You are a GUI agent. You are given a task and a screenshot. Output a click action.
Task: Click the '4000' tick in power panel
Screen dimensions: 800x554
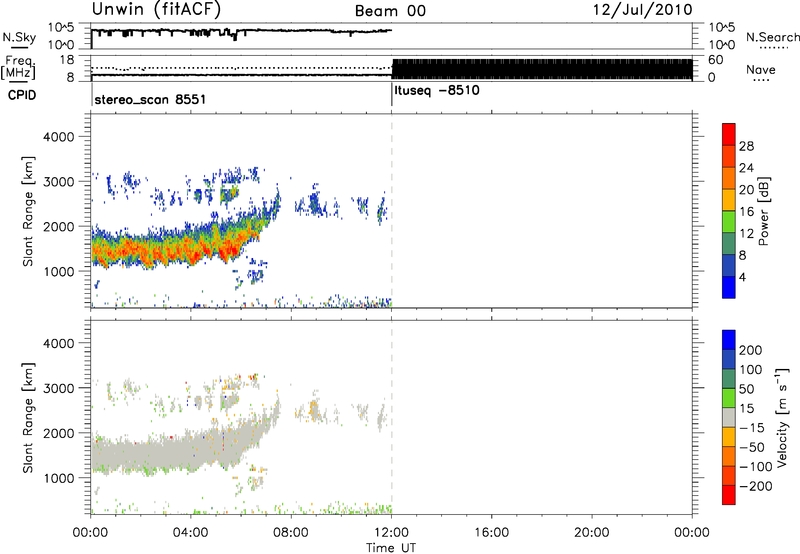coord(58,137)
